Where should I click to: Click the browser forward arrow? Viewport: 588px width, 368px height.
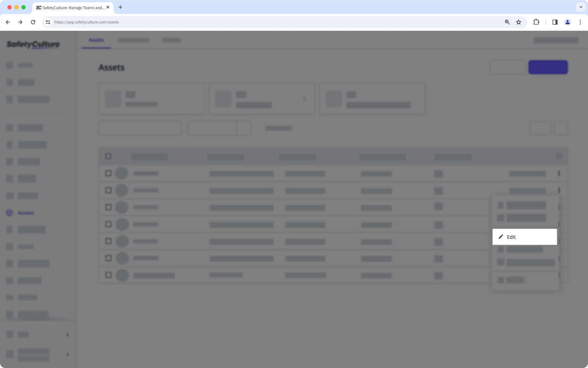pos(20,22)
